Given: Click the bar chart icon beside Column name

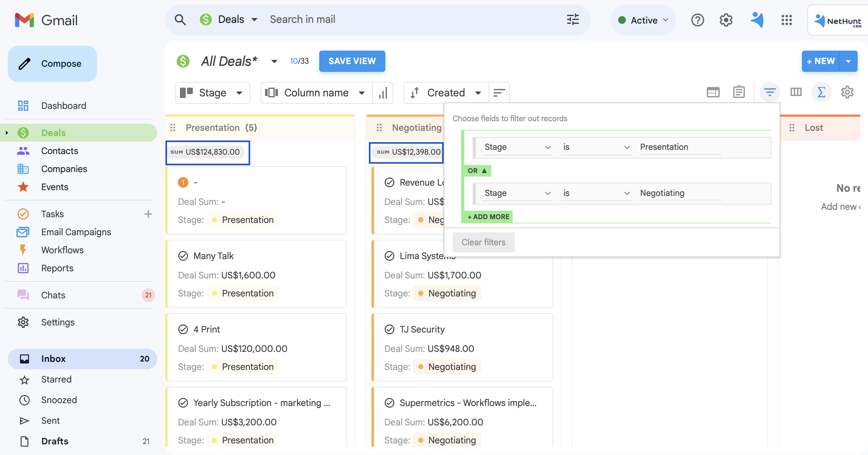Looking at the screenshot, I should 383,92.
